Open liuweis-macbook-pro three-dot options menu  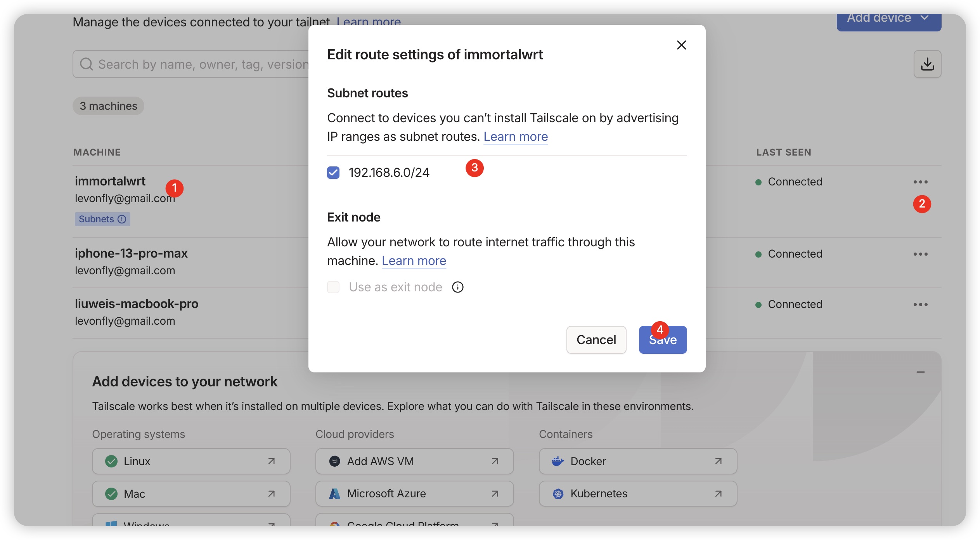pos(920,305)
